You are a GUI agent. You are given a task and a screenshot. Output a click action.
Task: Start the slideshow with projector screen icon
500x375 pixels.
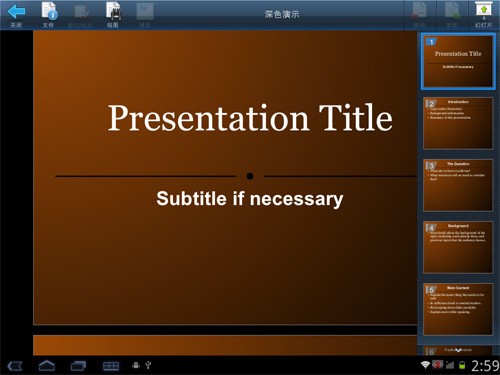point(484,10)
